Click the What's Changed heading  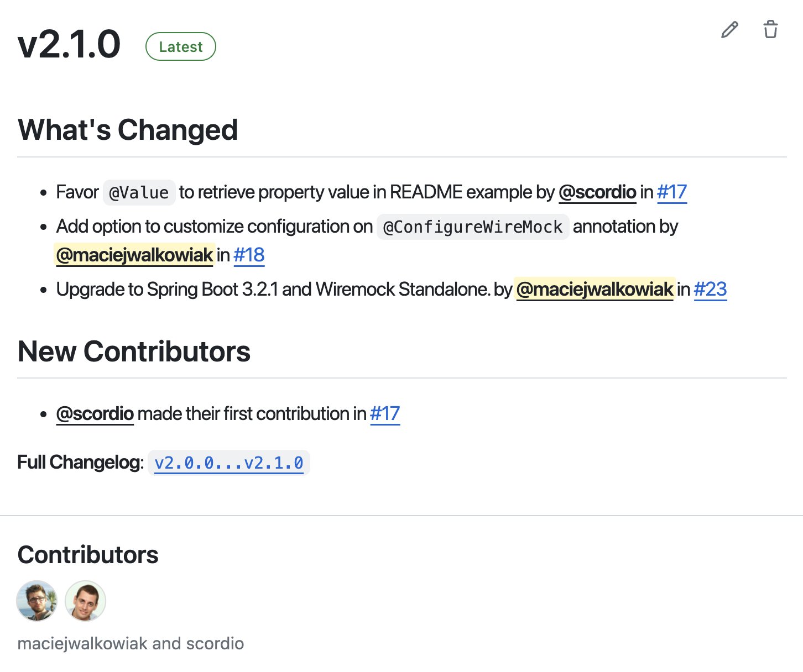tap(128, 130)
